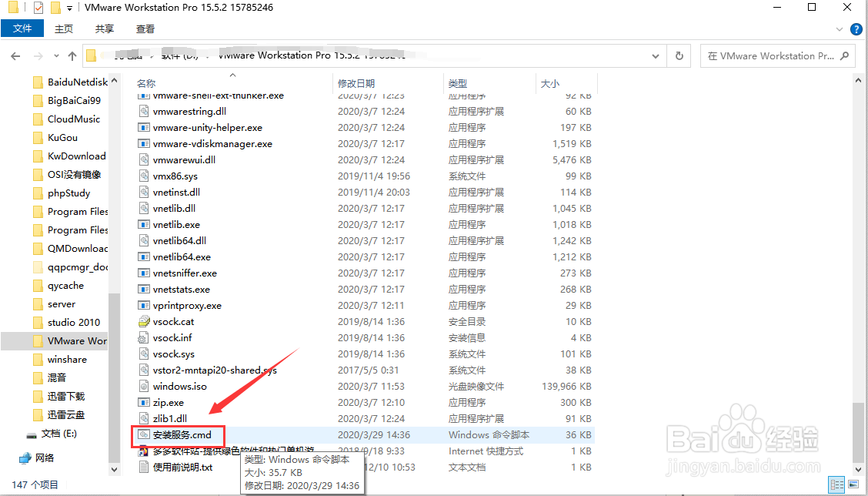Click the vprintproxy.exe file icon
868x496 pixels.
[x=144, y=305]
